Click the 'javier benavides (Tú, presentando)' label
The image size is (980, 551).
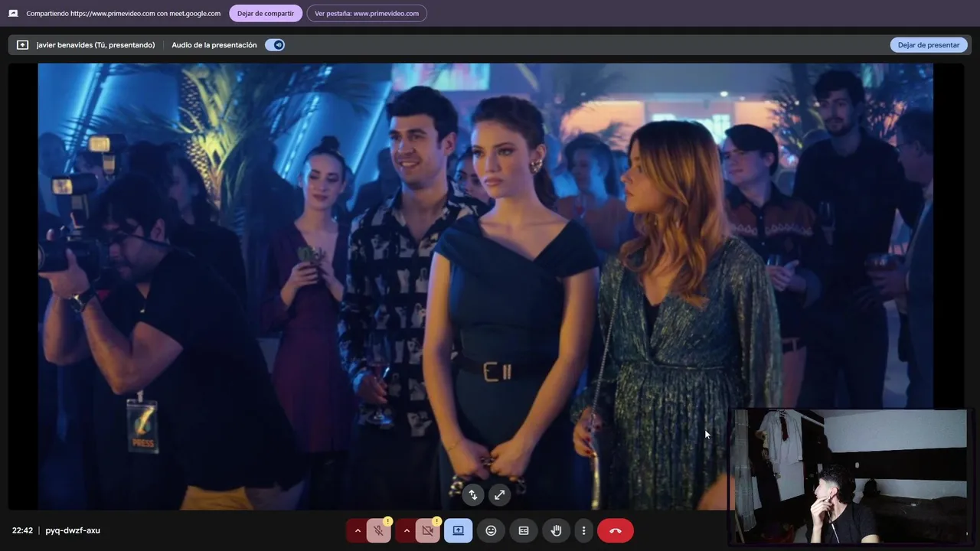point(96,45)
